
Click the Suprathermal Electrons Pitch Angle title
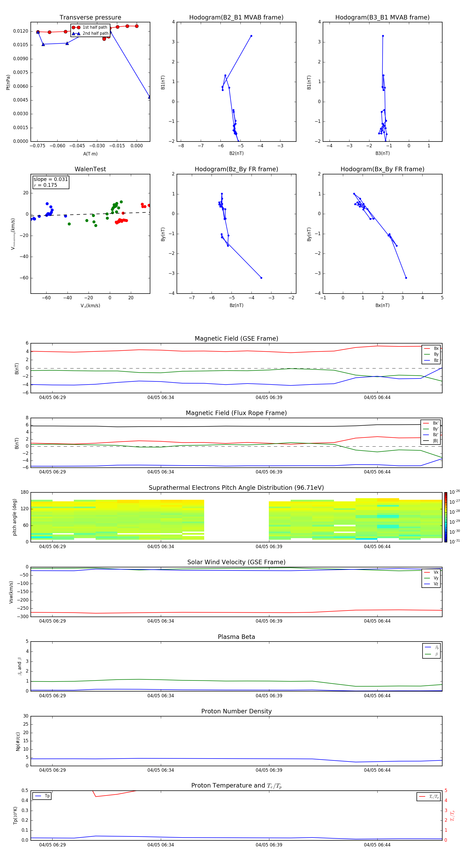click(x=236, y=488)
